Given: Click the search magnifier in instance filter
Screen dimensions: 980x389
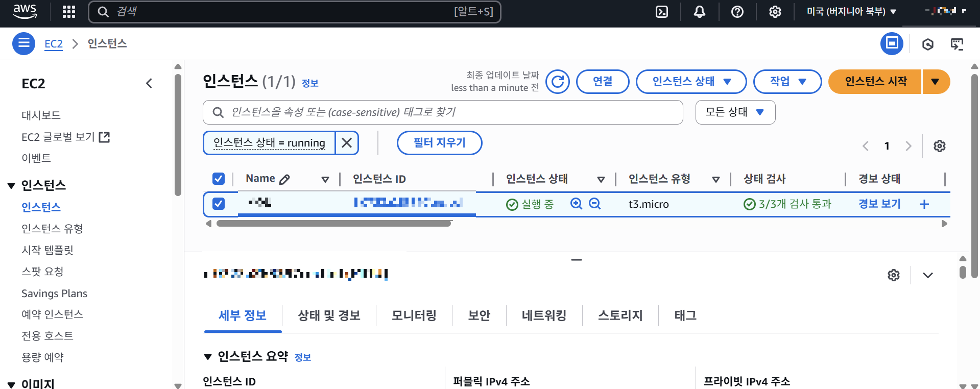Looking at the screenshot, I should 218,112.
